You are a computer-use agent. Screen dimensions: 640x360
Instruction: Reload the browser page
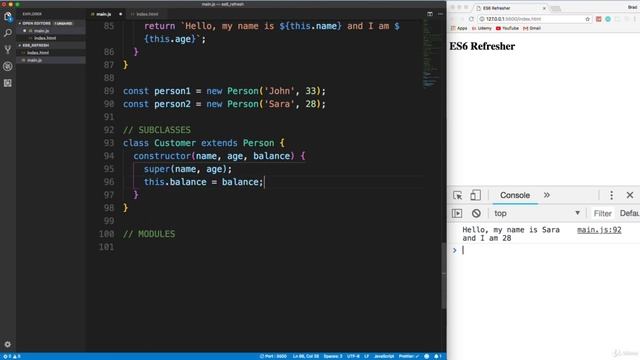[x=471, y=19]
